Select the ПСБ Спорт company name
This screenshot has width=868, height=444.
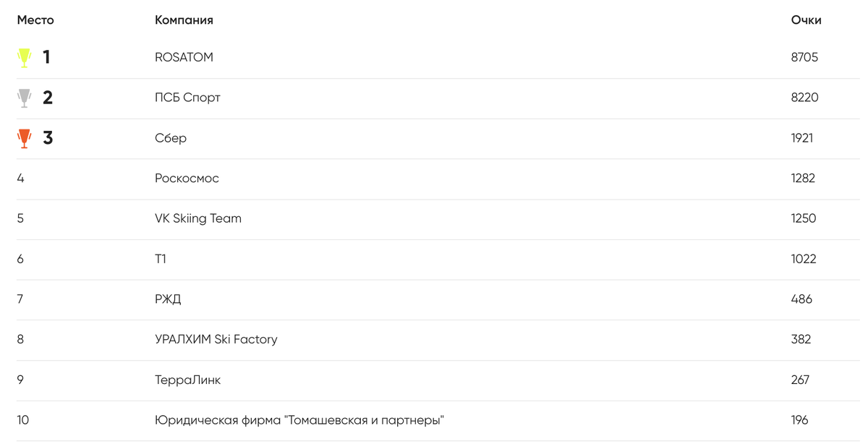tap(187, 98)
